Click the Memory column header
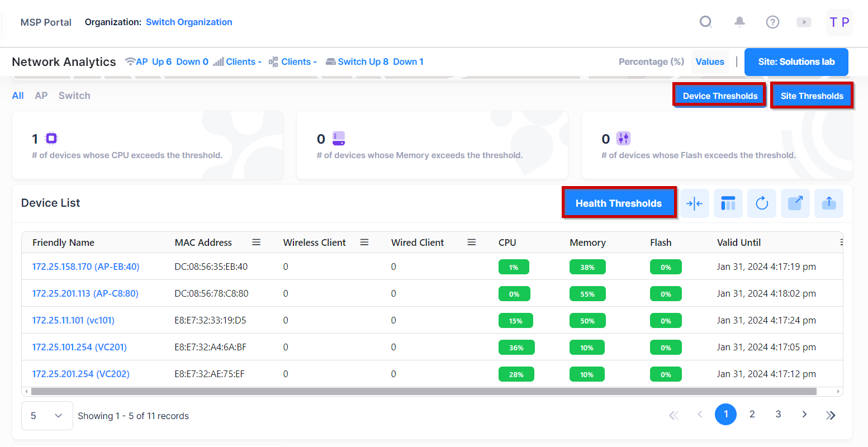868x447 pixels. (587, 242)
